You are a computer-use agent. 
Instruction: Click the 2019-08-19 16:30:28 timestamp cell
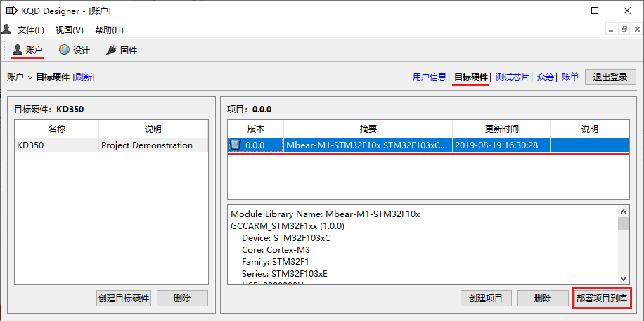tap(501, 145)
